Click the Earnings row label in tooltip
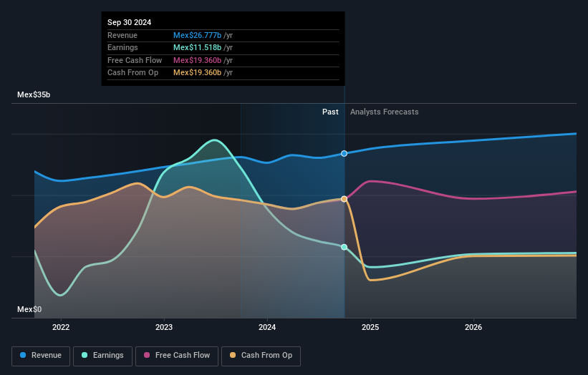Viewport: 588px width, 375px height. (x=122, y=47)
